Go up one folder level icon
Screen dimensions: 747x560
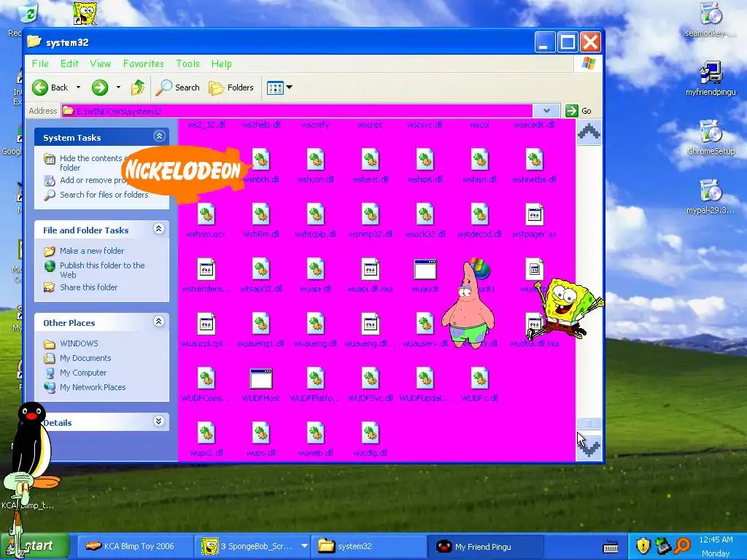point(138,87)
